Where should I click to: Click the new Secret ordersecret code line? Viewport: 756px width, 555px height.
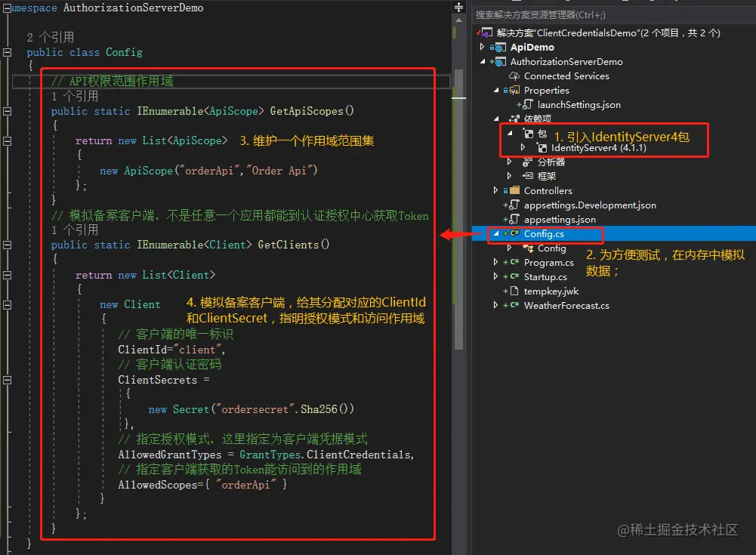pos(251,409)
